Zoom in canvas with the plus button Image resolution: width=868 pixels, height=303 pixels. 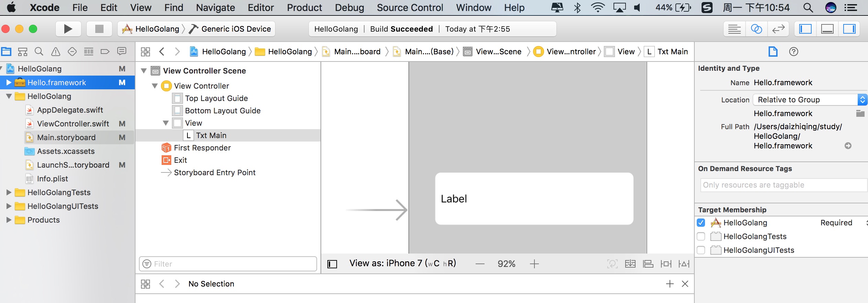(x=534, y=264)
